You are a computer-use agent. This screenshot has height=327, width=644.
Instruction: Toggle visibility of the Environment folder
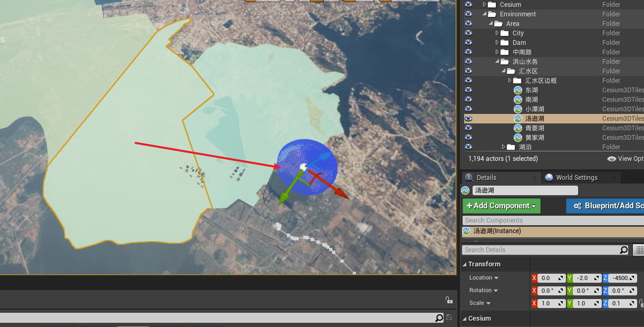(468, 14)
